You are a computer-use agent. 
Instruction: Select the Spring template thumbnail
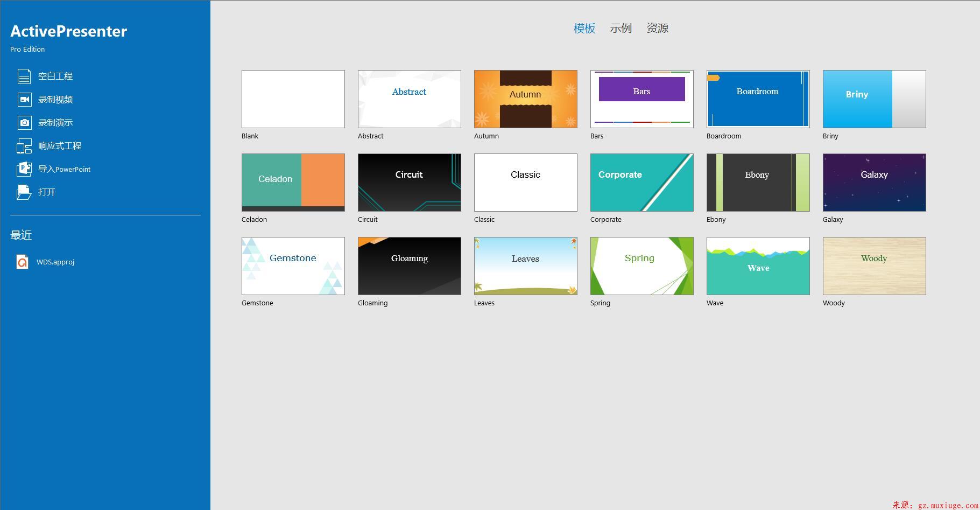tap(642, 266)
